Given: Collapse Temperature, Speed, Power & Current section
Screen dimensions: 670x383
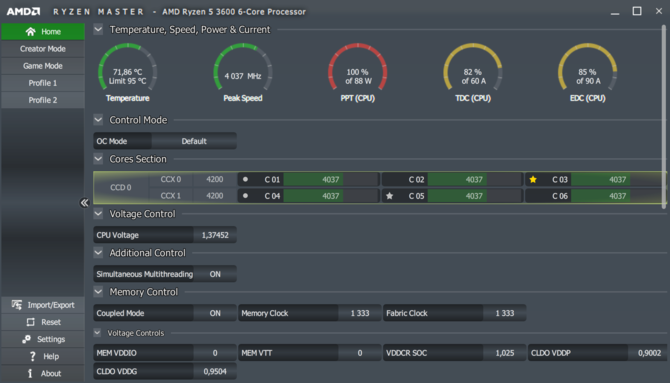Looking at the screenshot, I should click(x=98, y=29).
